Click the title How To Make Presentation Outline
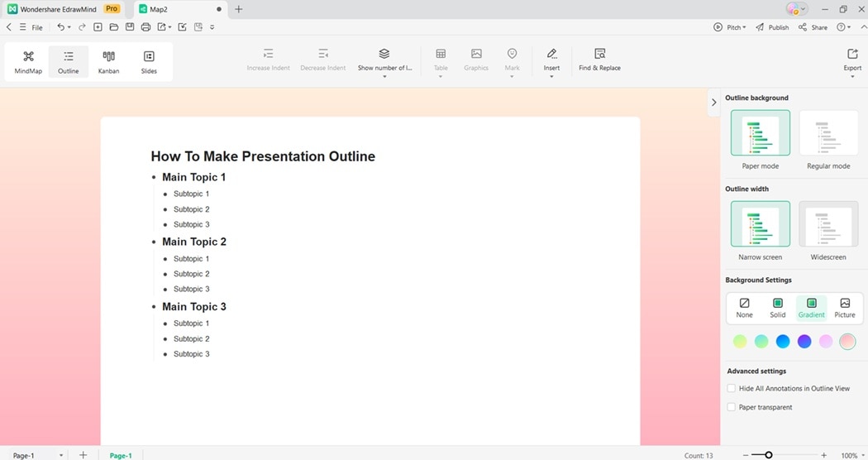The width and height of the screenshot is (868, 460). click(263, 156)
